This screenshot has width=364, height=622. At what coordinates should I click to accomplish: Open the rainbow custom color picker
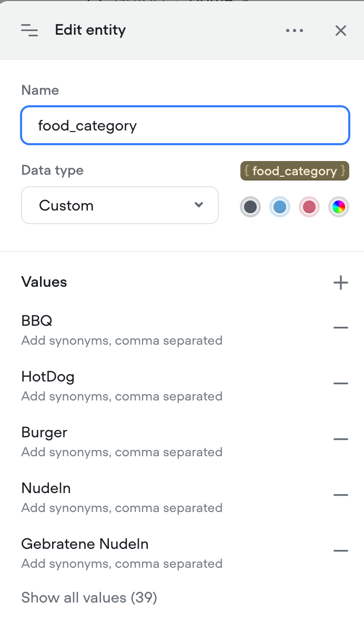(339, 207)
